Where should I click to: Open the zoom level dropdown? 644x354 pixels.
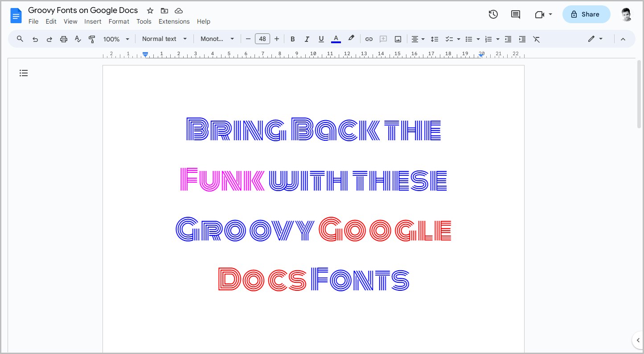click(x=115, y=39)
